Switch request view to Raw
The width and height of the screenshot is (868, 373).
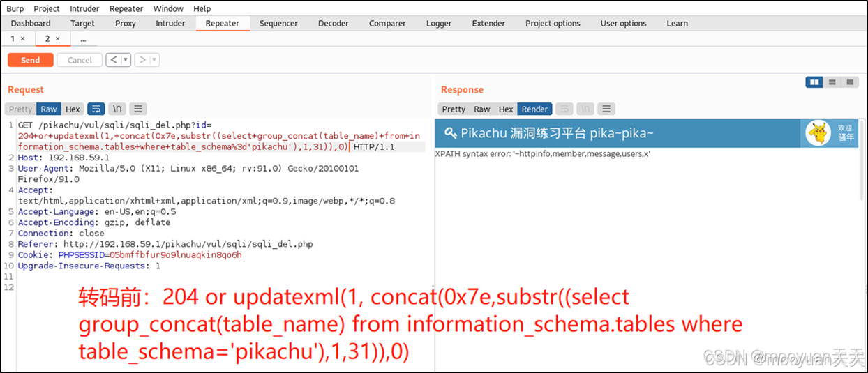pyautogui.click(x=49, y=109)
